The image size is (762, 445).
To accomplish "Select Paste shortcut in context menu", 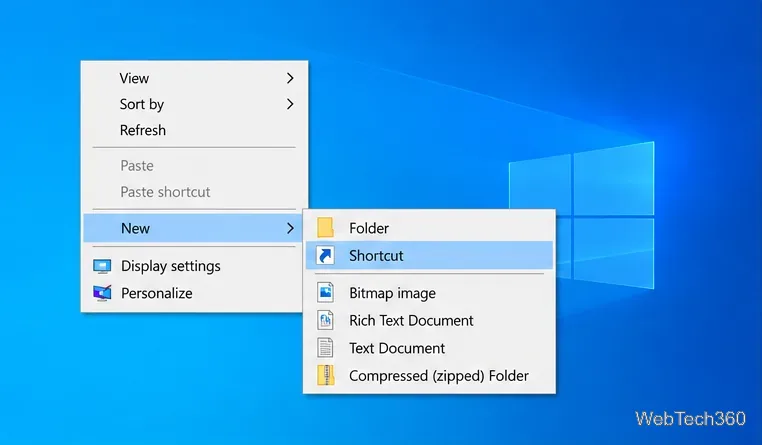I will 194,192.
